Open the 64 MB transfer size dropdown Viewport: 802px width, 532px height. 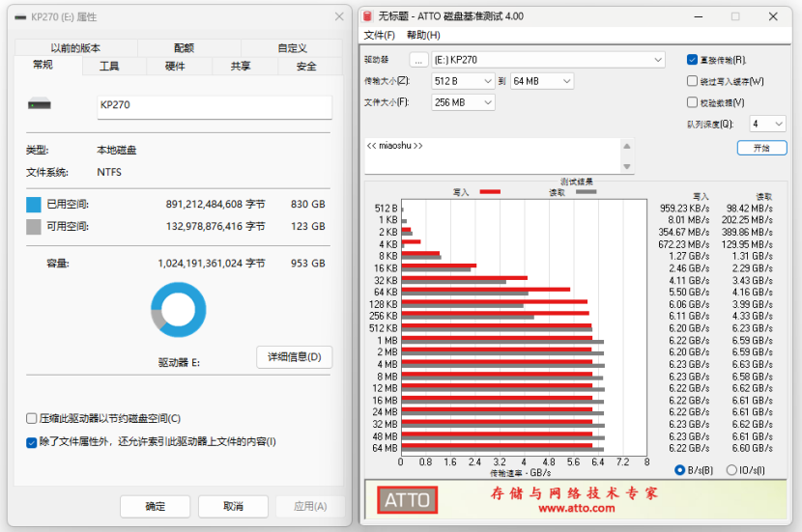pyautogui.click(x=542, y=81)
